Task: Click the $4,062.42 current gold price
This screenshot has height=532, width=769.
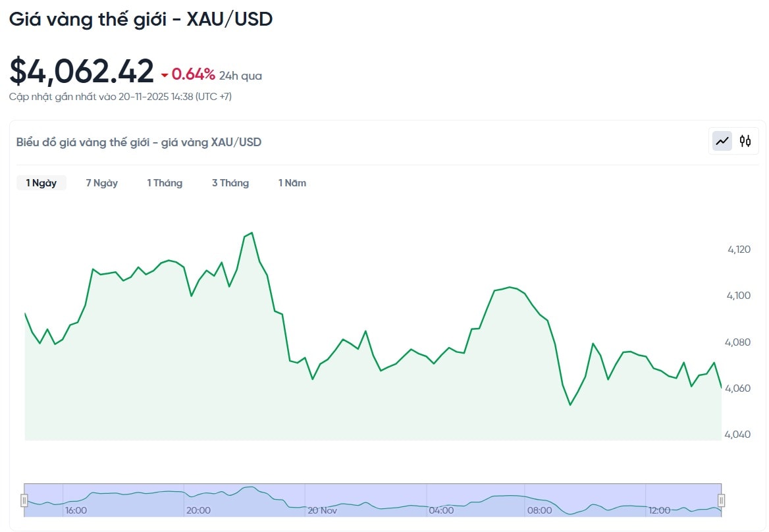Action: point(82,71)
